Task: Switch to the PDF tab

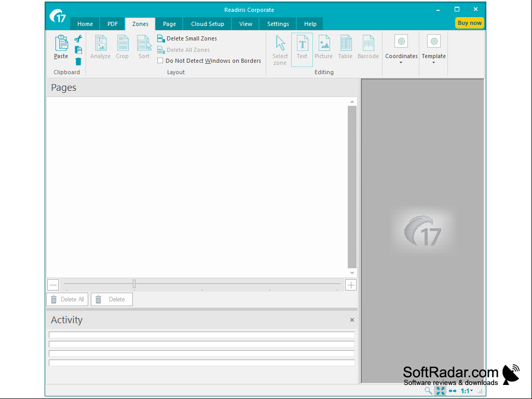Action: pyautogui.click(x=113, y=24)
